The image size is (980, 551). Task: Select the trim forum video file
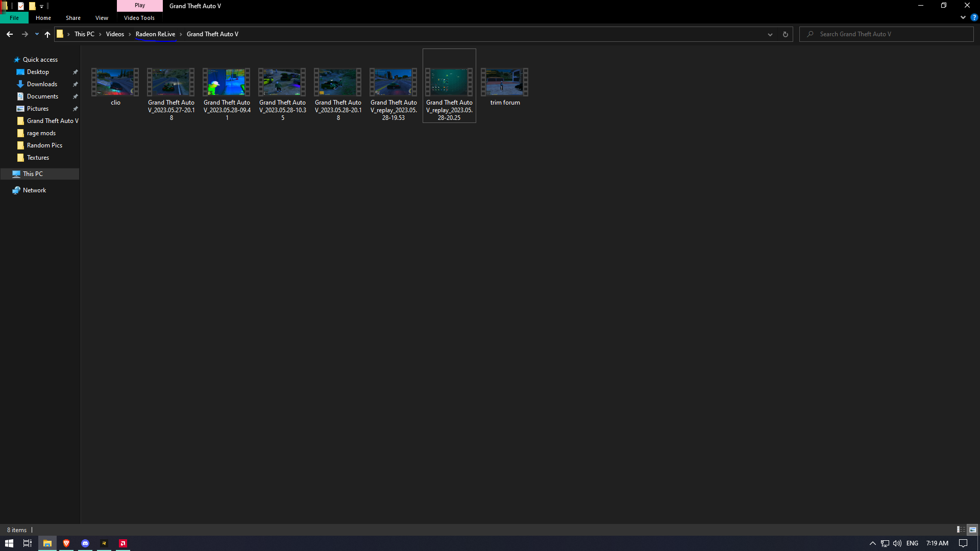[x=505, y=87]
